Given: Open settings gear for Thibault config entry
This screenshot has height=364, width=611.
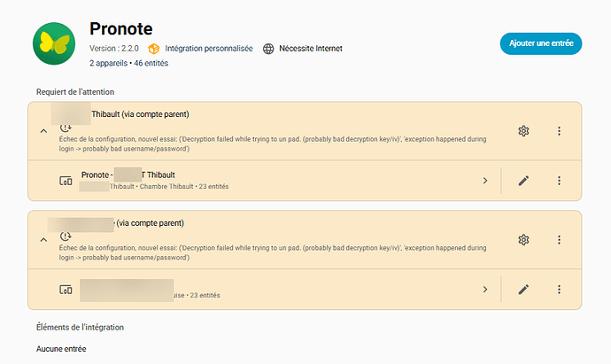Looking at the screenshot, I should [523, 131].
